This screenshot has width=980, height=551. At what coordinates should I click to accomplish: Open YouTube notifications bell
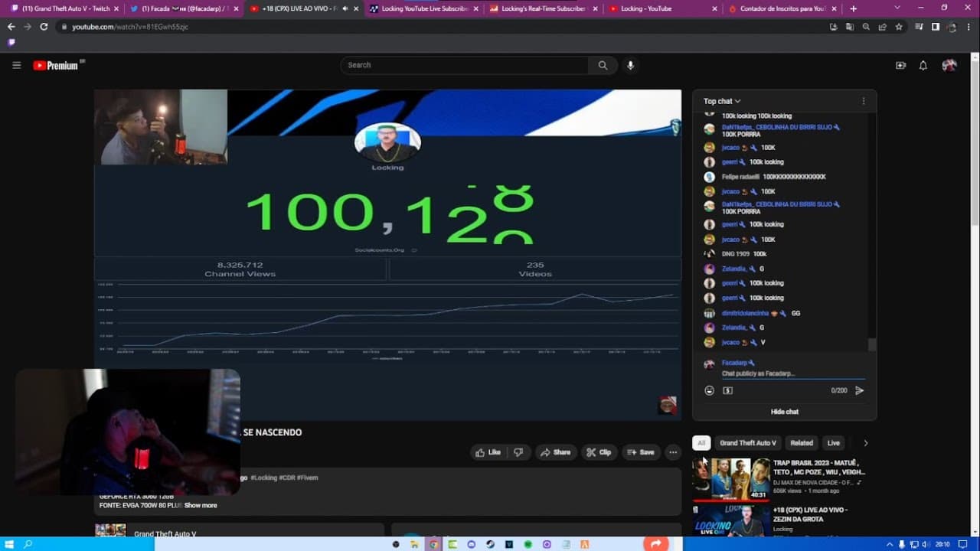point(923,65)
